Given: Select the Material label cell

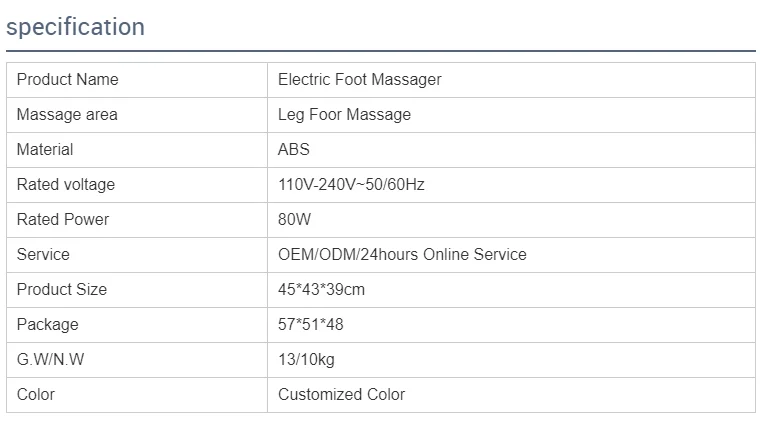Looking at the screenshot, I should click(137, 150).
